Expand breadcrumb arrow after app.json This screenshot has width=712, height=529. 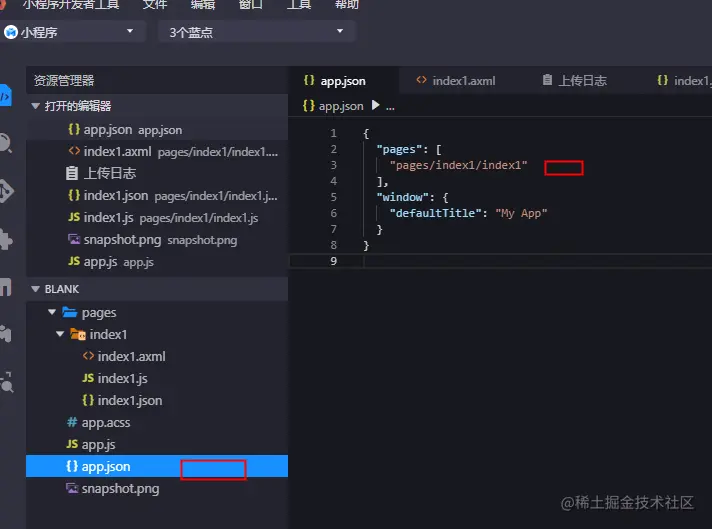pyautogui.click(x=376, y=105)
